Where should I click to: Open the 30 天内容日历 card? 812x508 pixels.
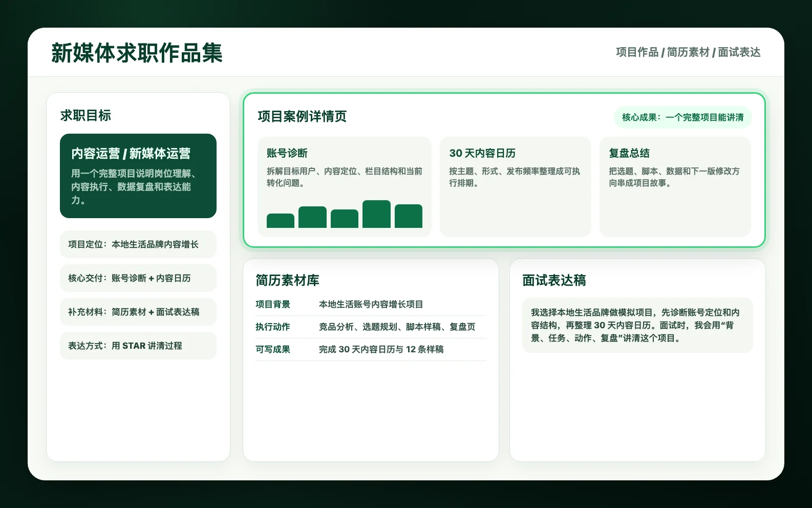[516, 187]
